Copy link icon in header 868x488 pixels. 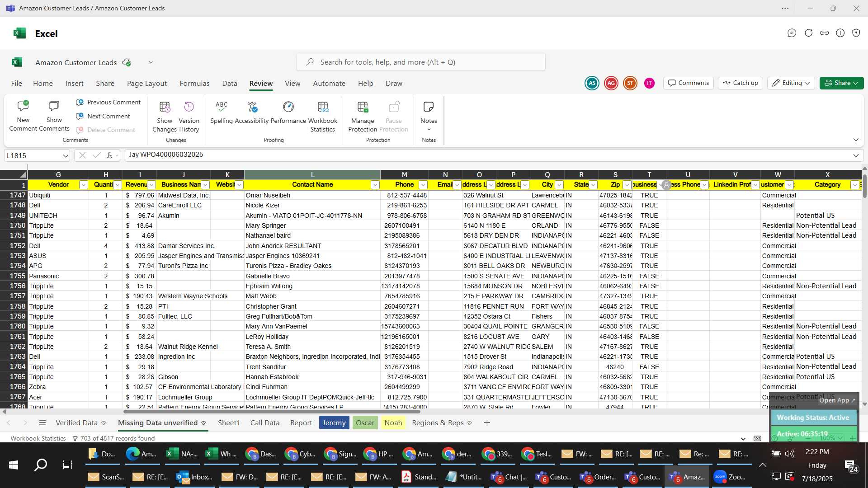tap(825, 33)
